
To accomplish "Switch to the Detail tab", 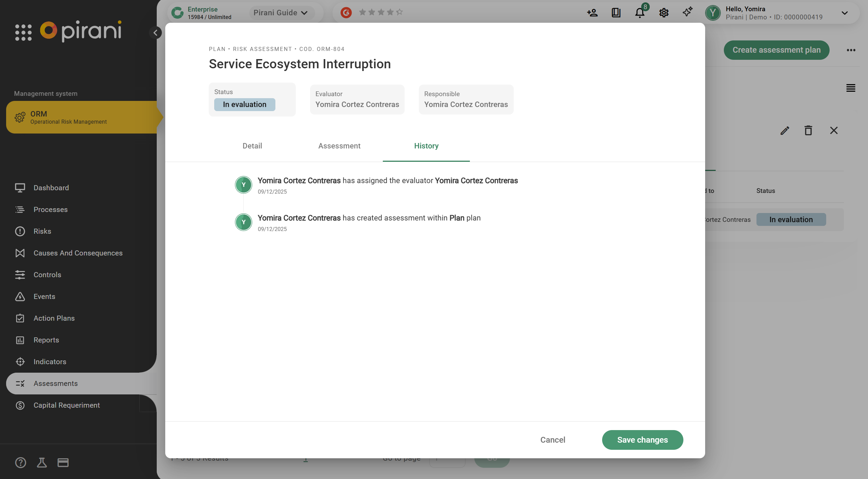I will pos(252,146).
